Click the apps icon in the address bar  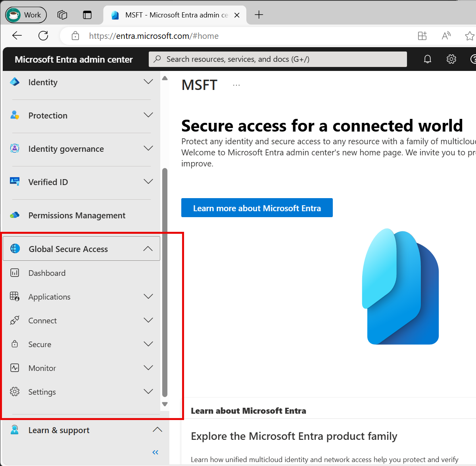(422, 36)
